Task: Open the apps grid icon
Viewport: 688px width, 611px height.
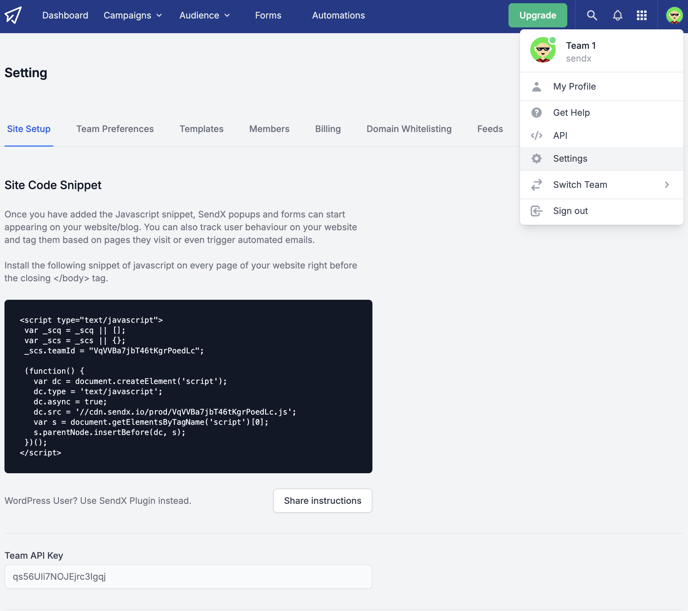Action: (641, 15)
